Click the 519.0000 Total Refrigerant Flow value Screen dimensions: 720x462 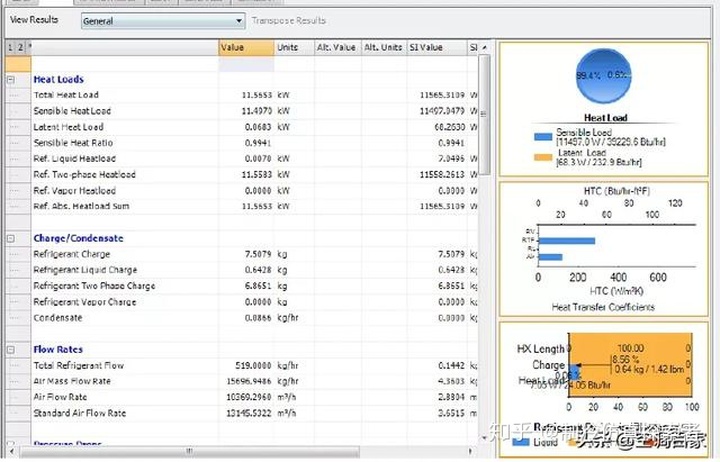(253, 366)
